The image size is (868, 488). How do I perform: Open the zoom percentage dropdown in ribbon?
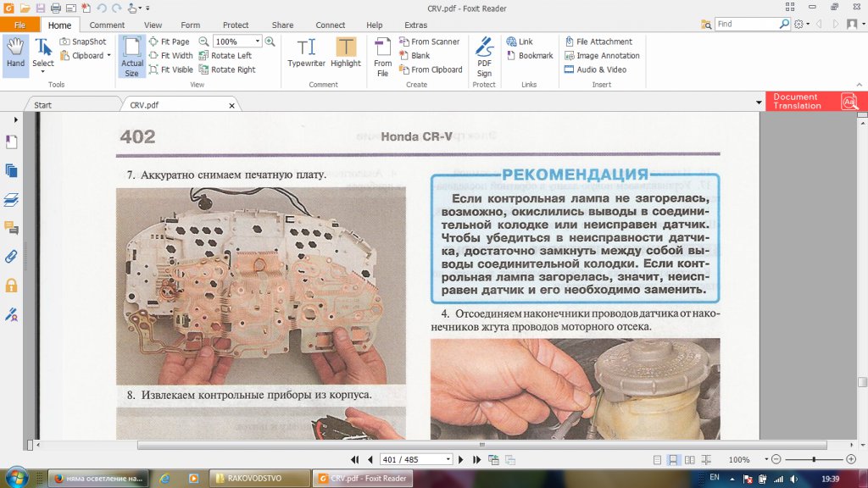point(258,42)
